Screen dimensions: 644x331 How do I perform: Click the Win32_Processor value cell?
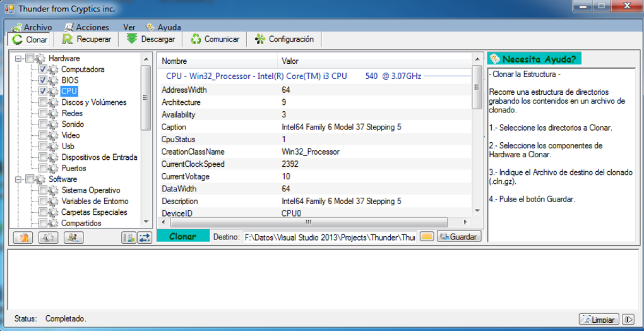coord(311,152)
